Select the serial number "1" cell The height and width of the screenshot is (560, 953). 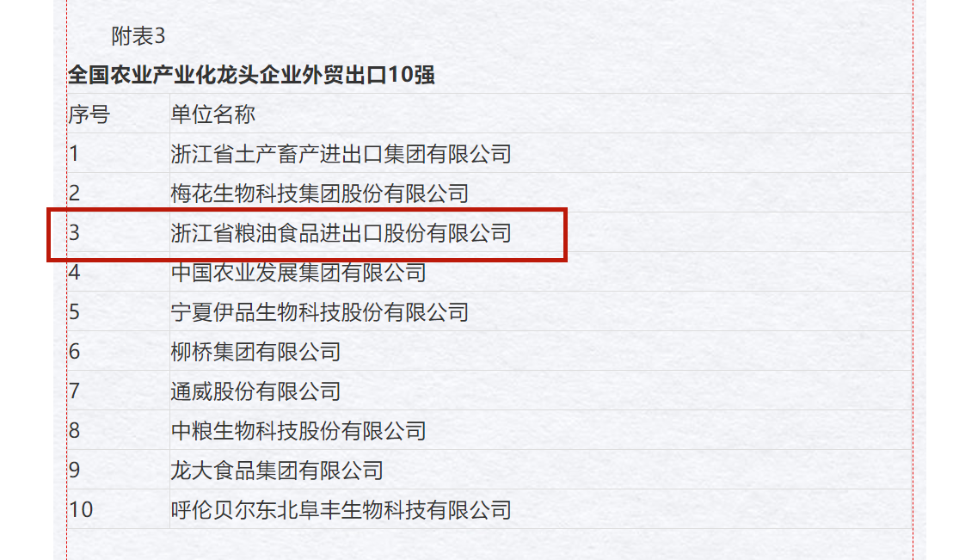tap(74, 154)
